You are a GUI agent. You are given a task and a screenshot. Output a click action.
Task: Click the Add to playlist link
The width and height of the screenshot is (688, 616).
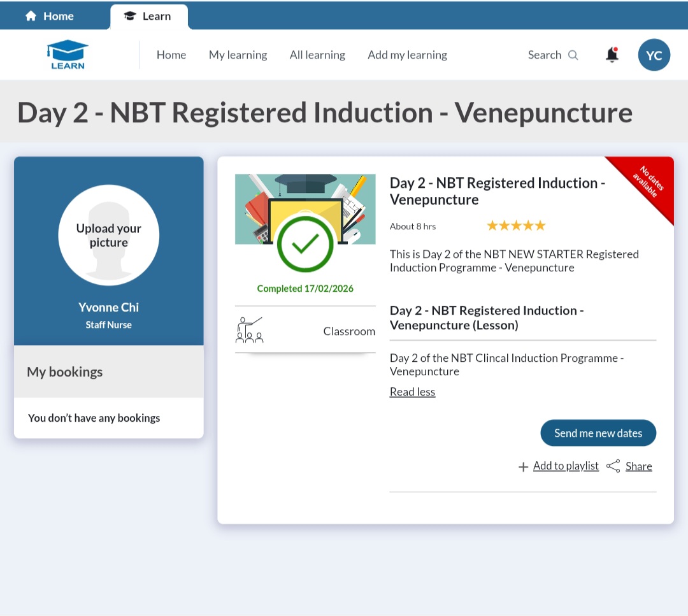coord(566,466)
